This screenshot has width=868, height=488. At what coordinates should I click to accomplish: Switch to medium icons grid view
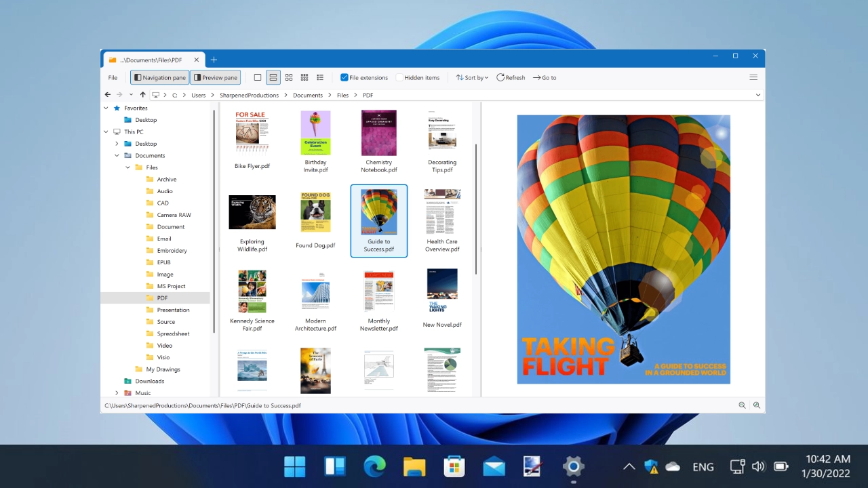pos(289,77)
